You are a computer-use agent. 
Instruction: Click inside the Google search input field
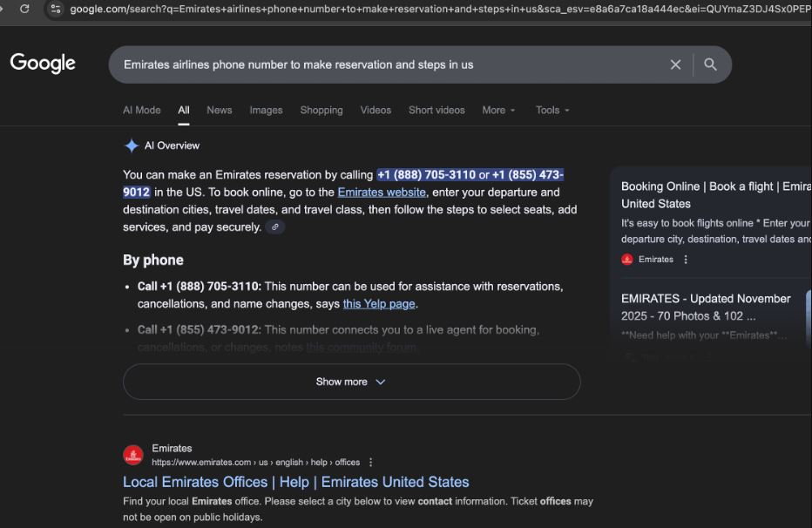[x=348, y=64]
